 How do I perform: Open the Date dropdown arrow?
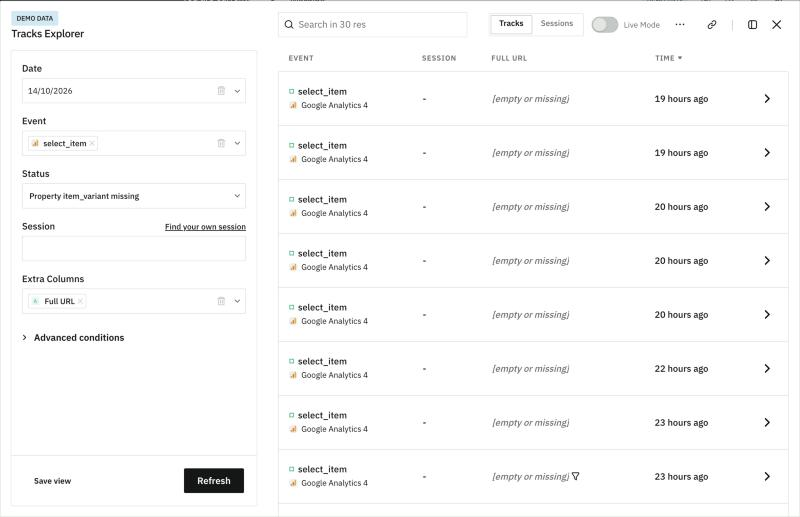coord(237,91)
